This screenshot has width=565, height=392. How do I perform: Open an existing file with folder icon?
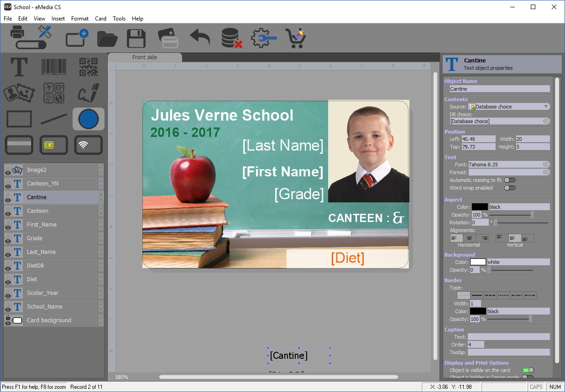coord(108,38)
